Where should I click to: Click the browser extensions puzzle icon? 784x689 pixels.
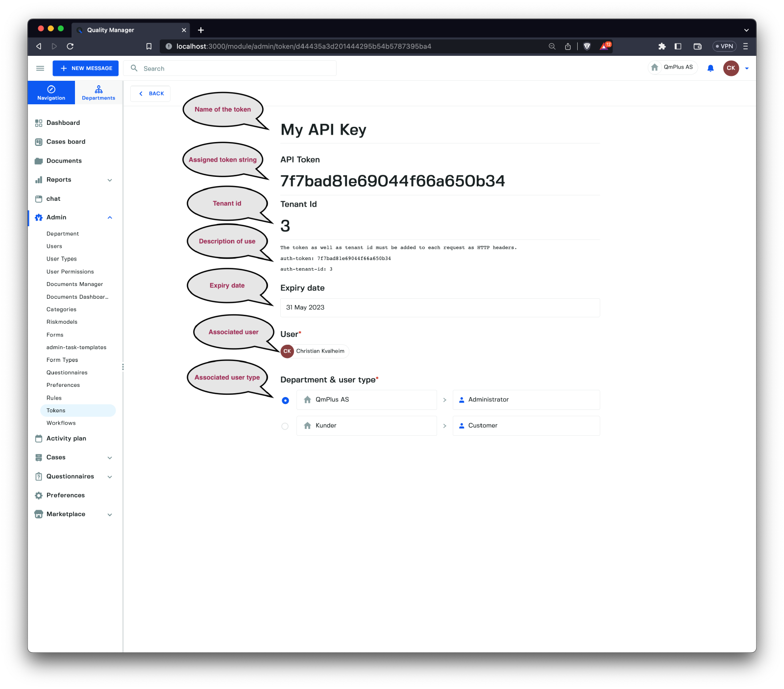(662, 46)
